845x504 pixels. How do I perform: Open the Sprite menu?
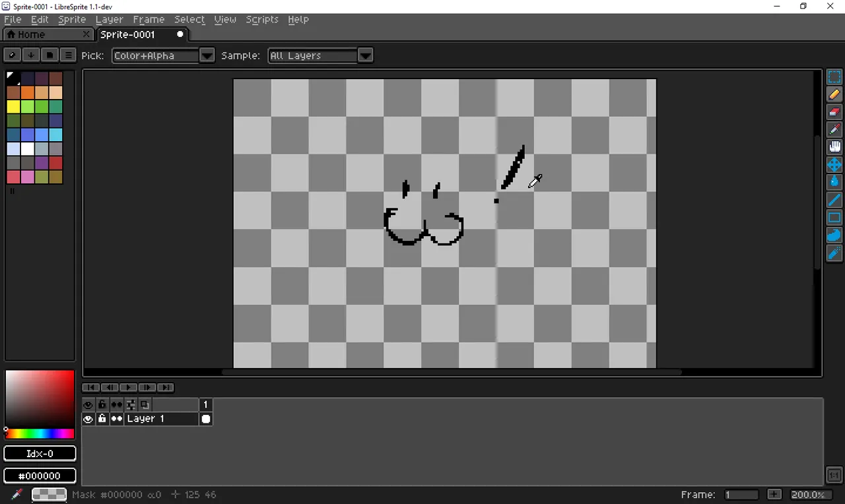(72, 19)
